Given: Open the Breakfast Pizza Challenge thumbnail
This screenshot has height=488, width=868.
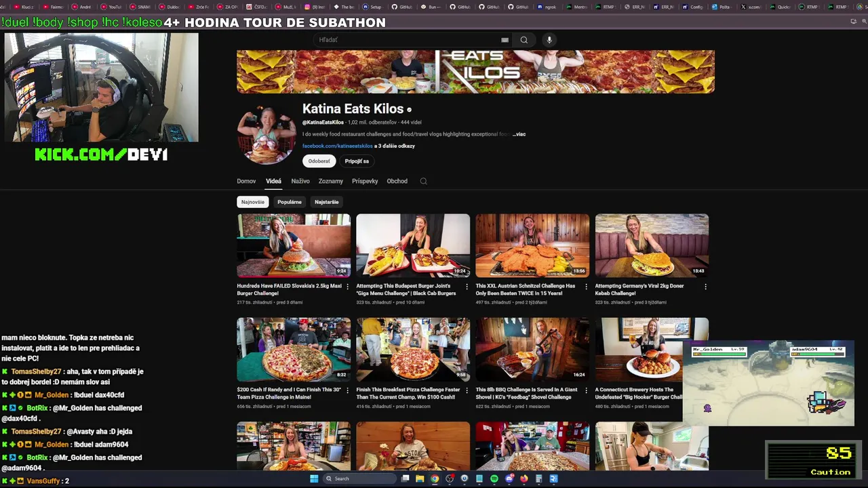Looking at the screenshot, I should pyautogui.click(x=413, y=349).
